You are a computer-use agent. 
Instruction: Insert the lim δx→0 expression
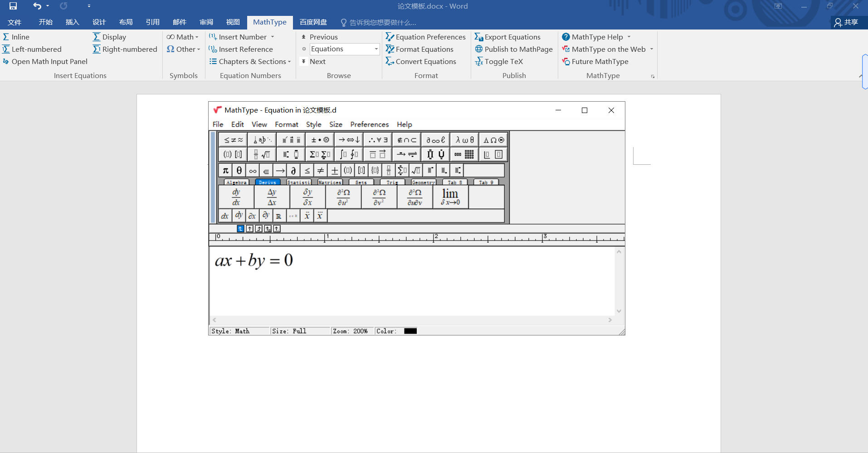click(450, 197)
